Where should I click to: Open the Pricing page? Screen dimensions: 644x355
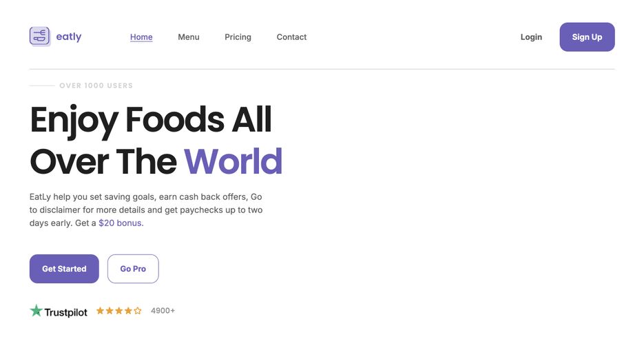click(238, 37)
